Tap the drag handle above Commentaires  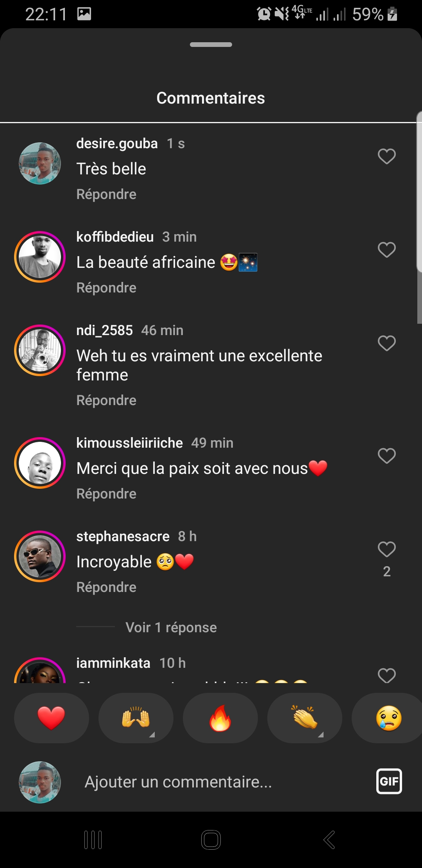(211, 45)
